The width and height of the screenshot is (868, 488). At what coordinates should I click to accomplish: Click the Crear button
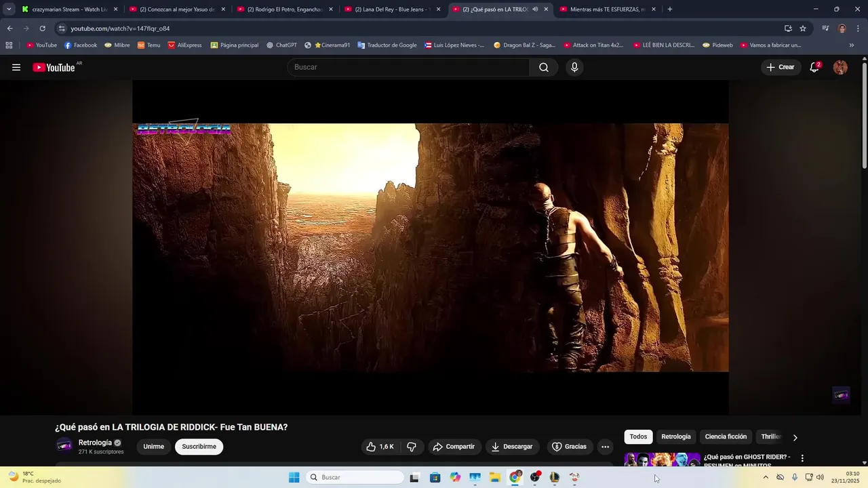[x=781, y=67]
